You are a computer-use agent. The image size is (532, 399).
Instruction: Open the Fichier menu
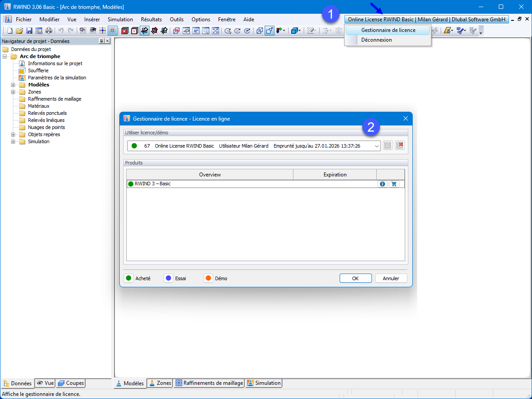[24, 20]
